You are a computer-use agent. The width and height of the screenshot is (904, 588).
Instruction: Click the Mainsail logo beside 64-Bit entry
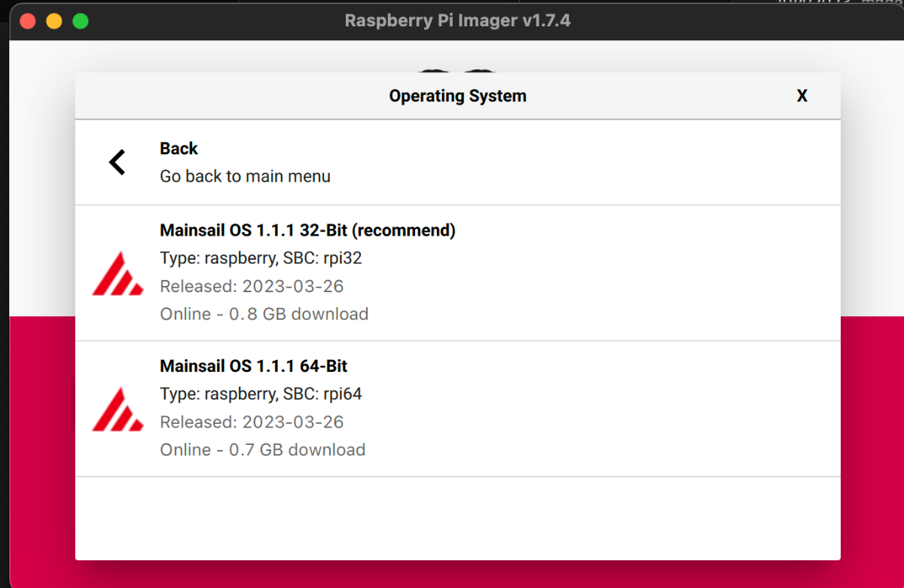(118, 409)
